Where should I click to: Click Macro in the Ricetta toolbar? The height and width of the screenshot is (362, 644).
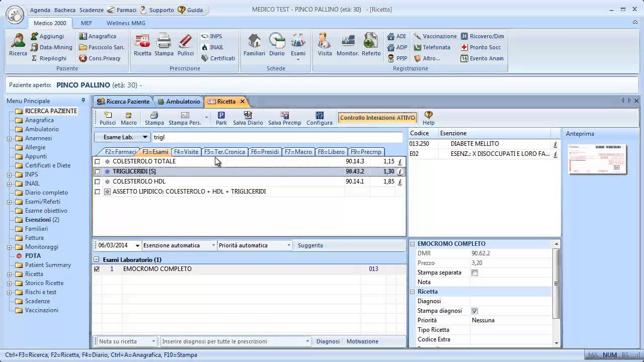(x=128, y=119)
